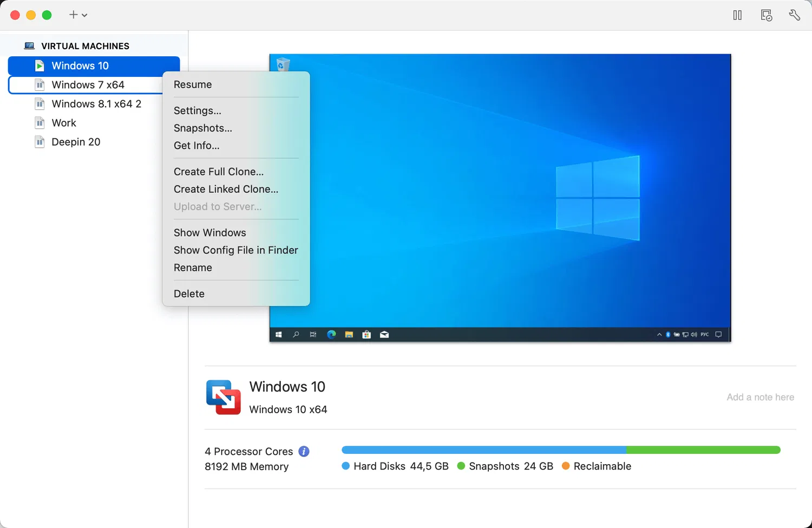This screenshot has height=528, width=812.
Task: Click the Windows 10 desktop preview thumbnail
Action: pos(500,198)
